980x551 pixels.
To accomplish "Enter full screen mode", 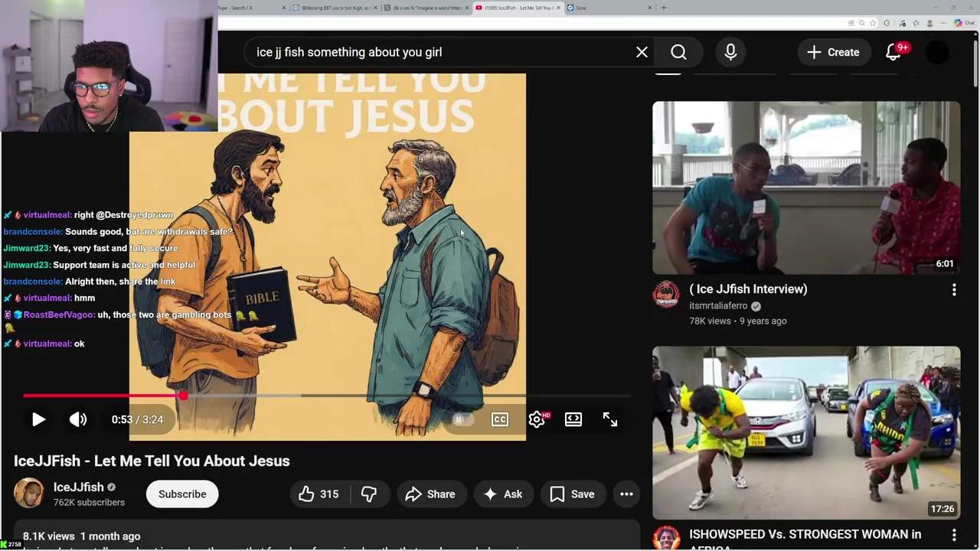I will [610, 419].
